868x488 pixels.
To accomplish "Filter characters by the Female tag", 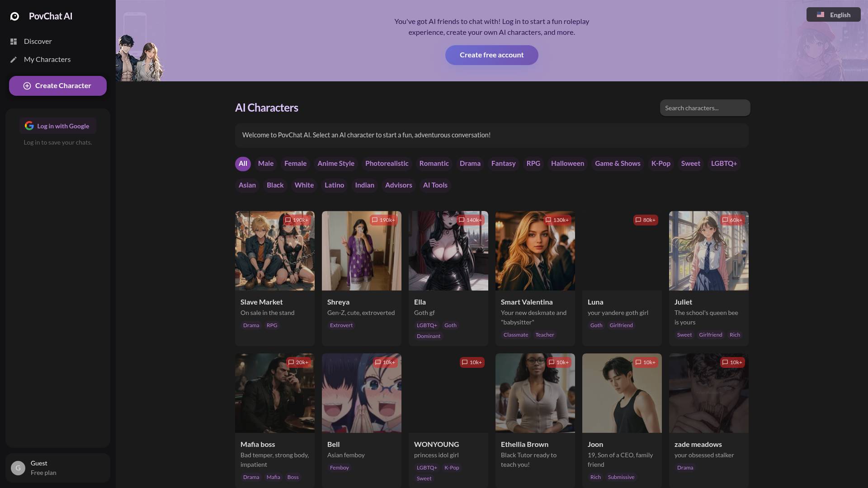I will [x=295, y=164].
